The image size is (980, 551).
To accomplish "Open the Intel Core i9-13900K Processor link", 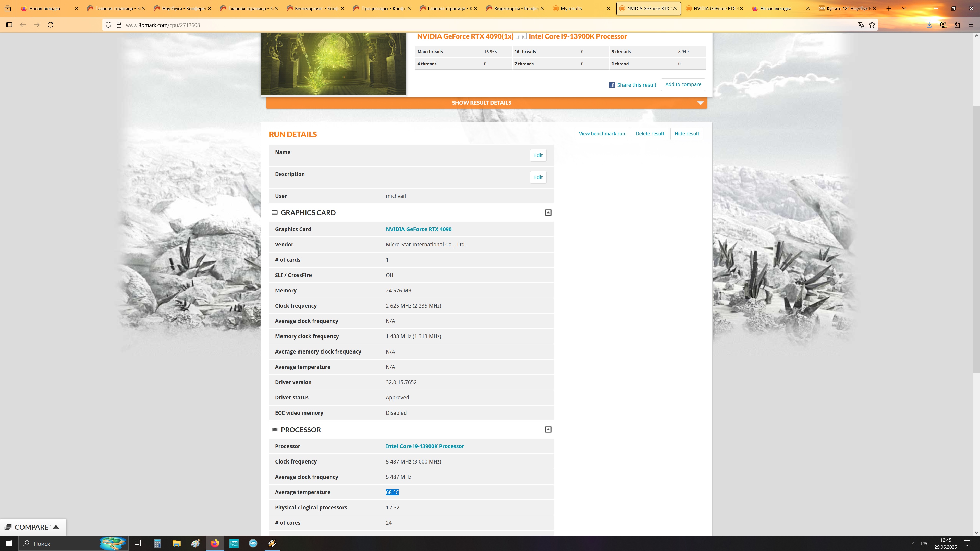I will click(x=425, y=446).
